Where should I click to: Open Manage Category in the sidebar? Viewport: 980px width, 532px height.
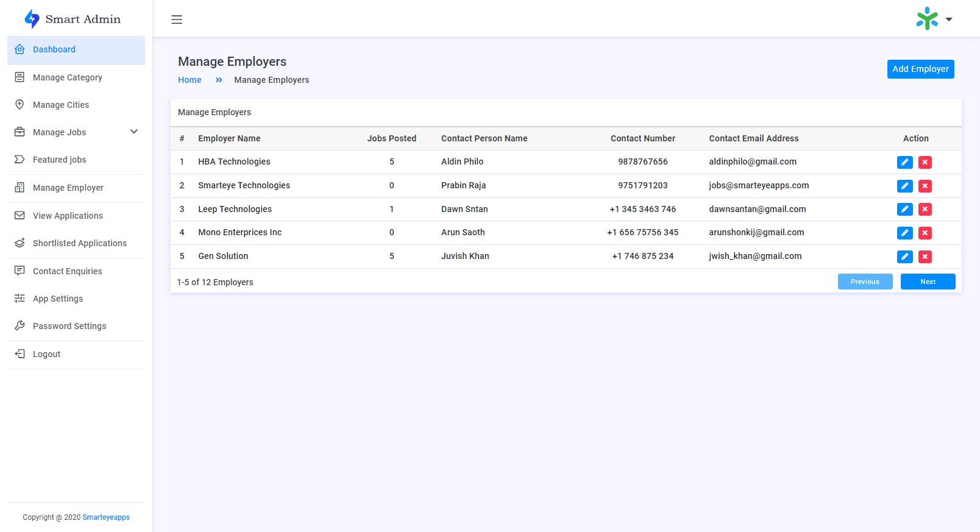[x=67, y=77]
